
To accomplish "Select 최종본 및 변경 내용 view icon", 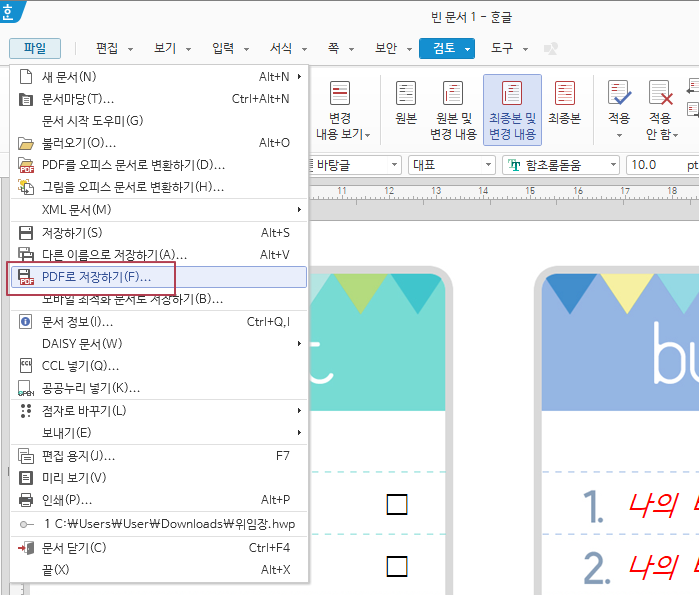I will (512, 93).
